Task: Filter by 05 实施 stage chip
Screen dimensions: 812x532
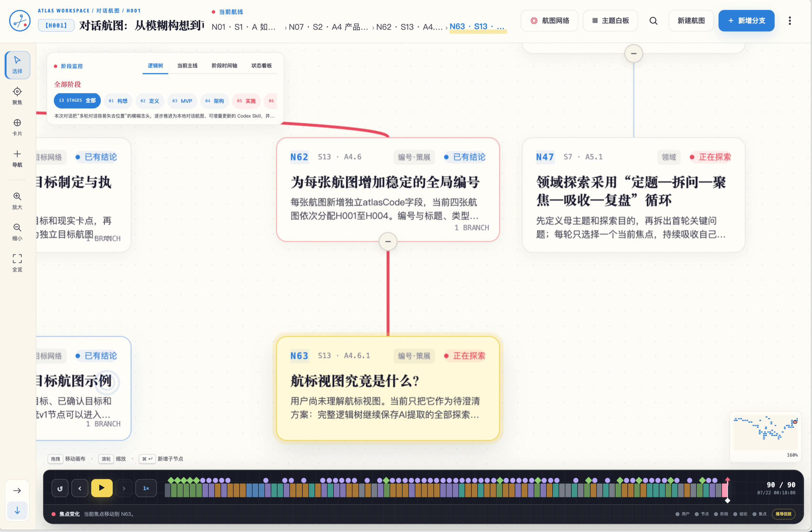Action: click(246, 101)
